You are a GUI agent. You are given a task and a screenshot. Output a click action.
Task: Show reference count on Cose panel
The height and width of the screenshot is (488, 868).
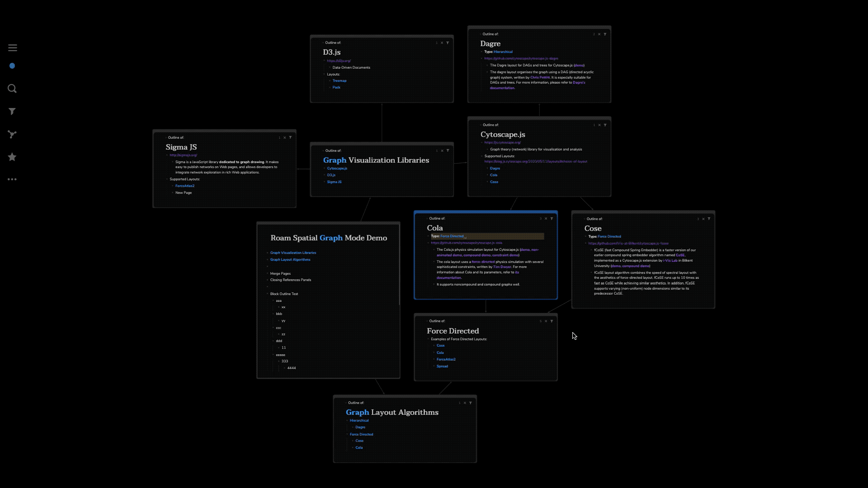click(698, 219)
